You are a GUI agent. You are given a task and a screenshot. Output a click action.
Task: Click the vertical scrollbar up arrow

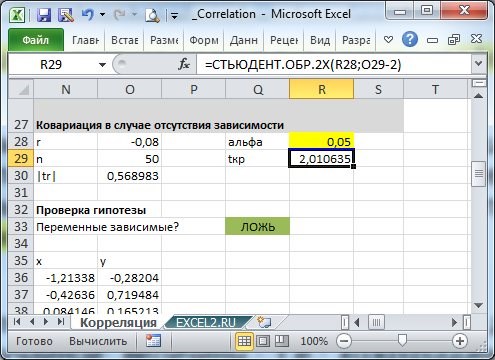[x=479, y=96]
